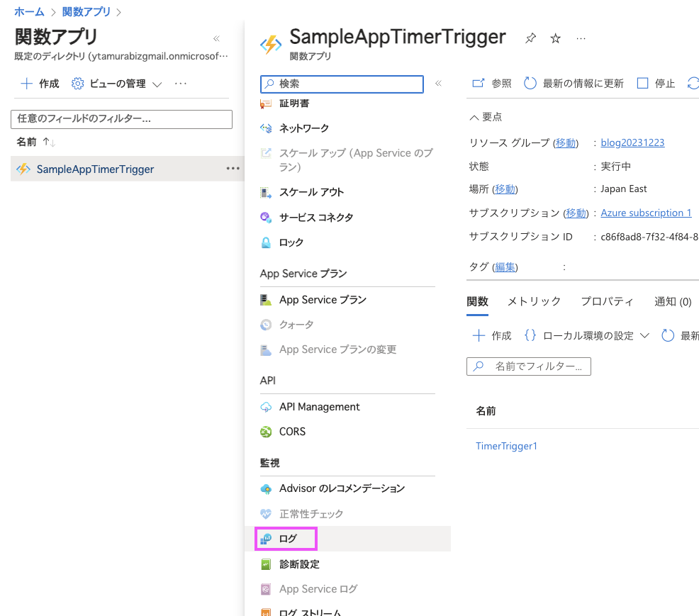The width and height of the screenshot is (699, 616).
Task: Click 作成 under the 関数 tab
Action: [492, 335]
